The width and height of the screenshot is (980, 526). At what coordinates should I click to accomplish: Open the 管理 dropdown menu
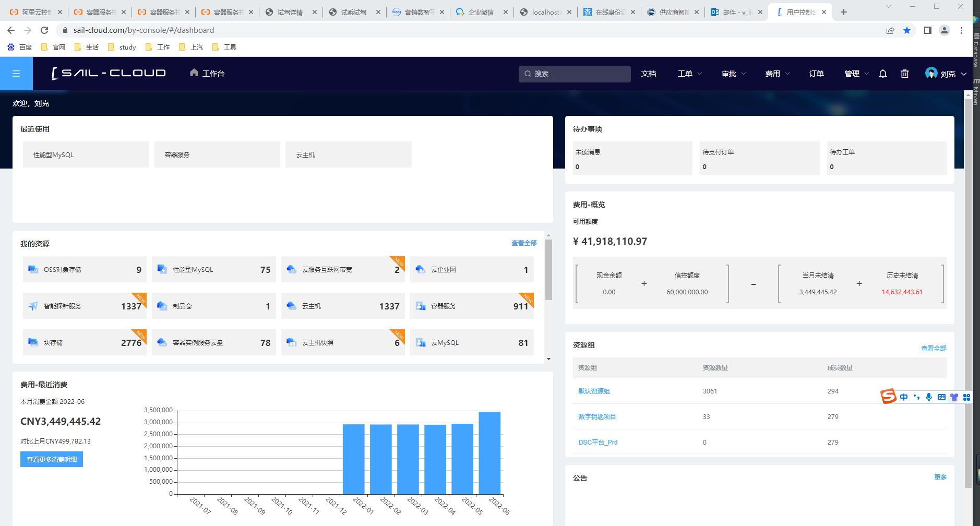(856, 74)
